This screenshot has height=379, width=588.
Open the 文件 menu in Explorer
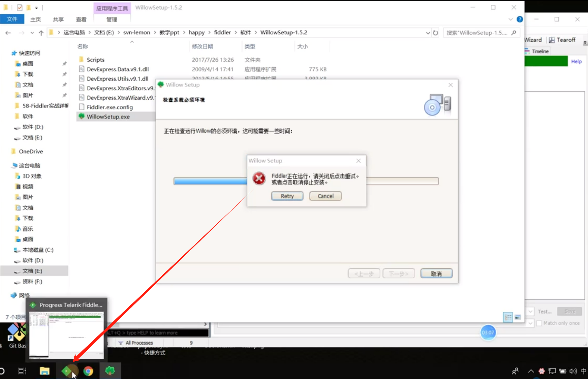pyautogui.click(x=12, y=19)
